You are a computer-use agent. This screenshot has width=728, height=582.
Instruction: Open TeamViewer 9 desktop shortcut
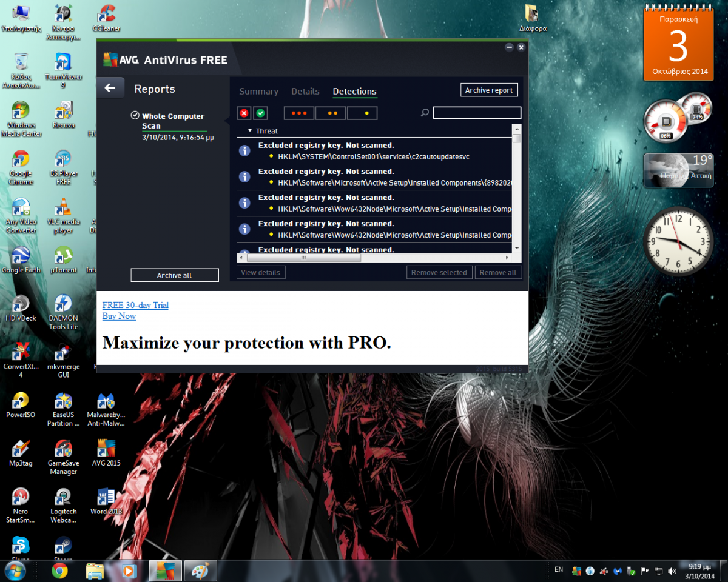[63, 71]
